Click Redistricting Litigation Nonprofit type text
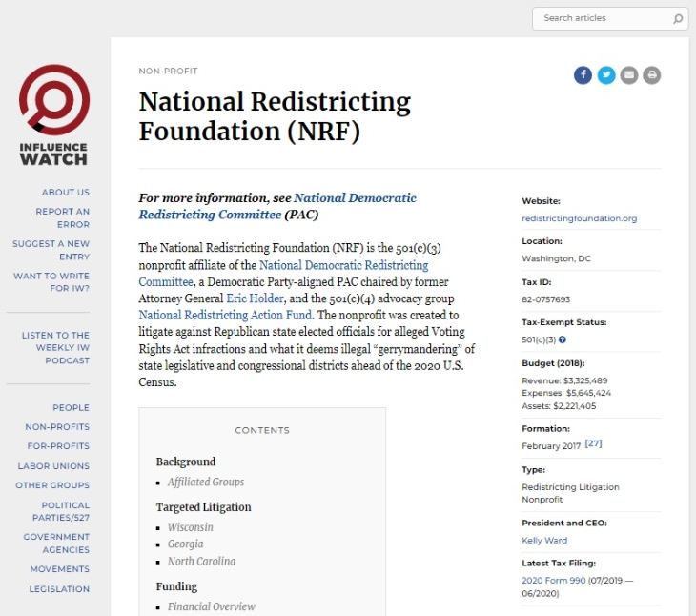Image resolution: width=696 pixels, height=616 pixels. coord(570,493)
